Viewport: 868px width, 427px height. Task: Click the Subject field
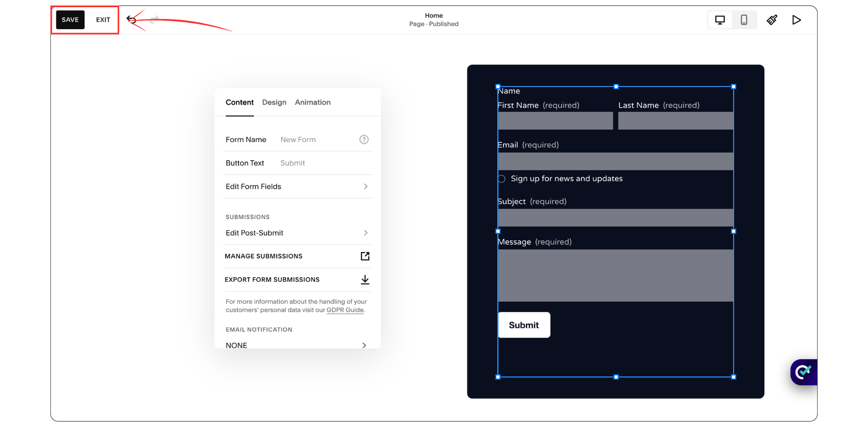click(615, 218)
